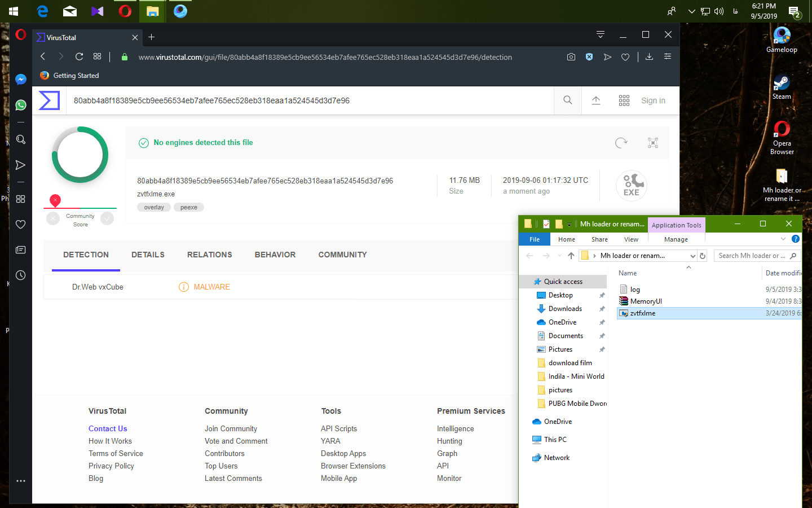
Task: Open personal news icon in Opera sidebar
Action: [x=21, y=249]
